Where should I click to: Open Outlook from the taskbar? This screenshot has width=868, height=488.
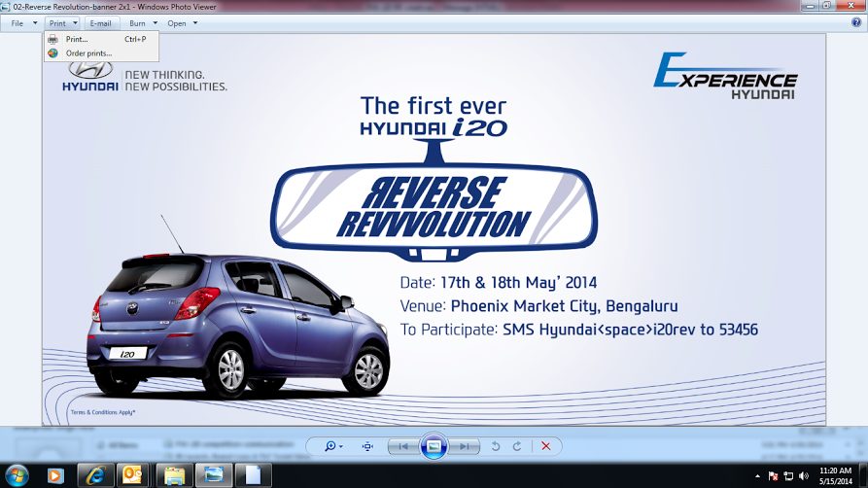click(x=131, y=474)
